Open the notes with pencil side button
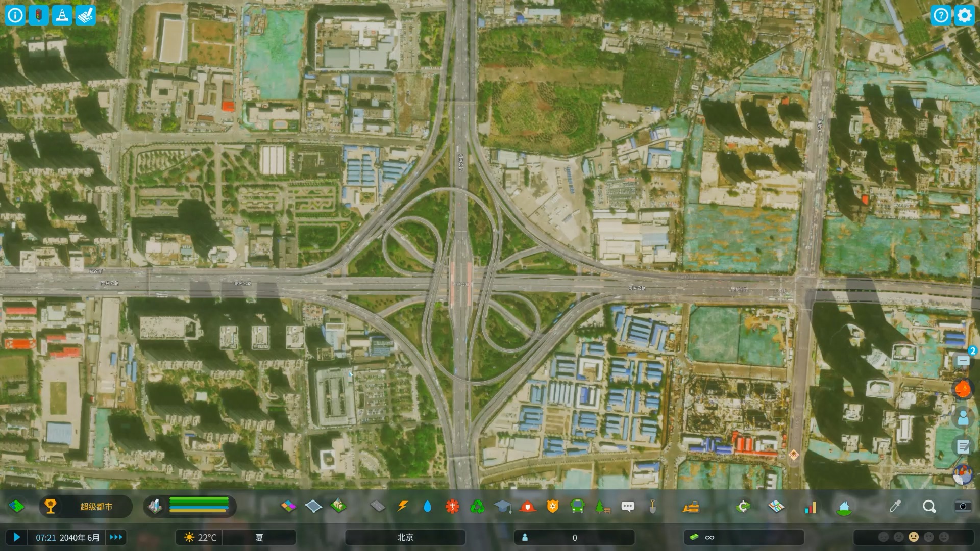980x551 pixels. pos(963,446)
